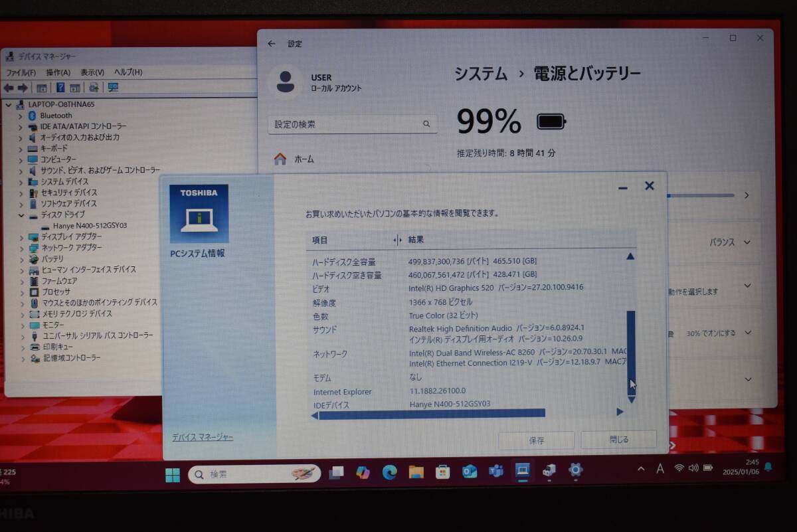
Task: Click the volume icon in system tray
Action: point(693,468)
